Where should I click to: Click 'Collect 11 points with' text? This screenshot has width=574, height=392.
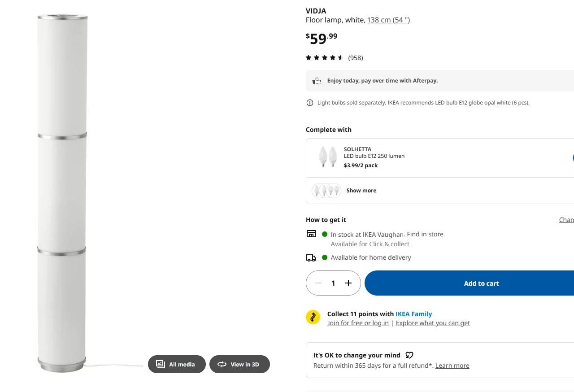click(x=361, y=314)
